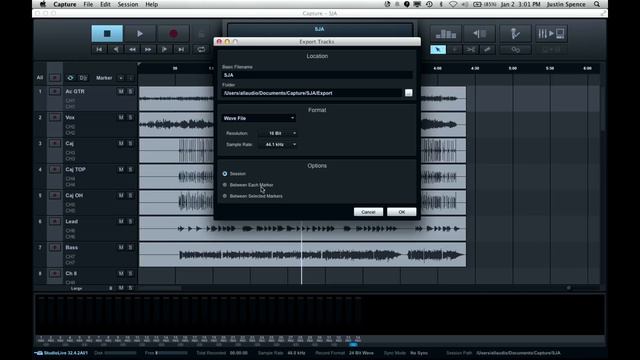Click the Fast Forward transport icon
Screen dimensions: 640x360
pyautogui.click(x=148, y=49)
